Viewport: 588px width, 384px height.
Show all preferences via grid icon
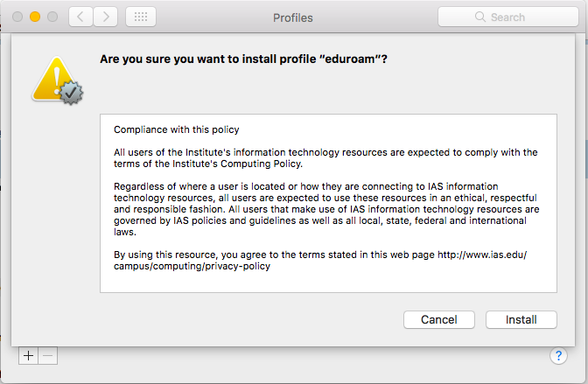(x=142, y=17)
